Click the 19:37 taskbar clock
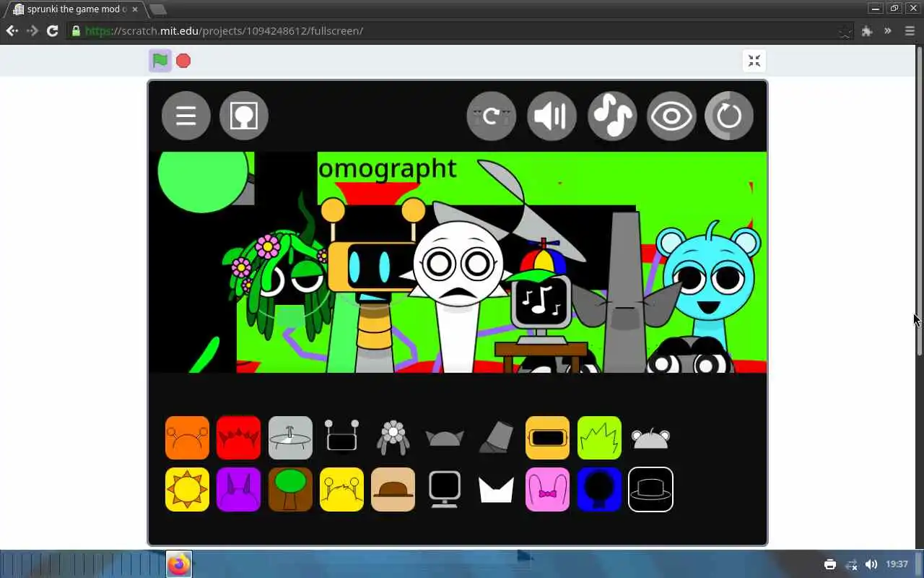924x578 pixels. [x=897, y=564]
